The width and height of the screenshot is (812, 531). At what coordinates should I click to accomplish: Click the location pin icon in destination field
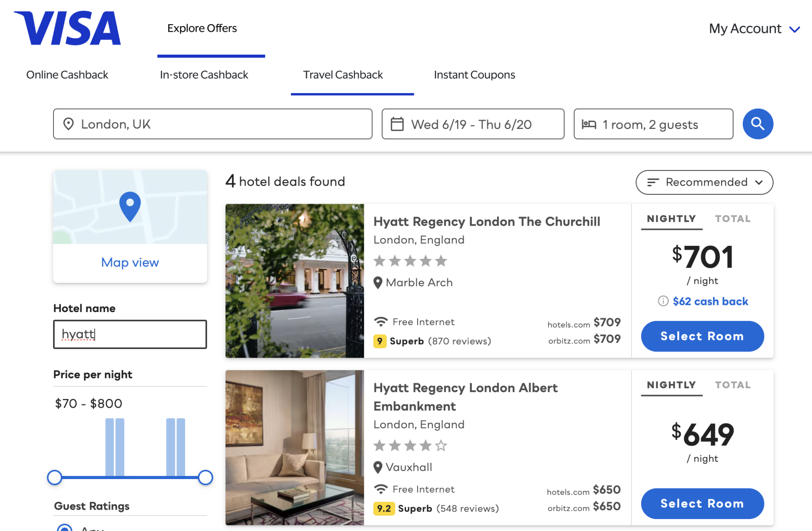(69, 124)
